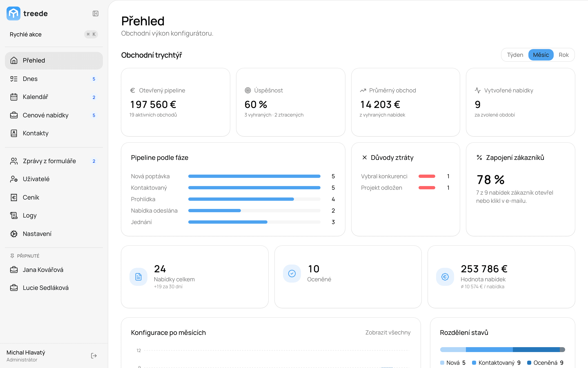Click the Ceník price list icon
This screenshot has height=368, width=588.
pyautogui.click(x=14, y=197)
